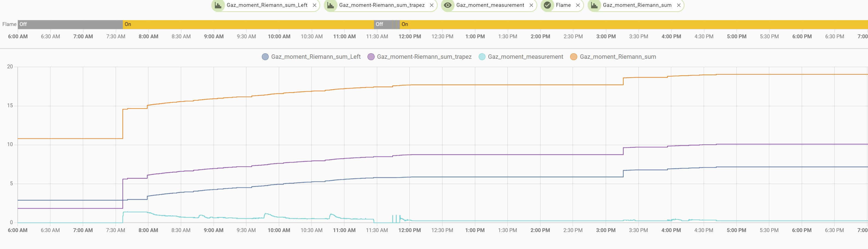Click the second Off segment on Flame timeline
The width and height of the screenshot is (868, 249).
[x=383, y=24]
